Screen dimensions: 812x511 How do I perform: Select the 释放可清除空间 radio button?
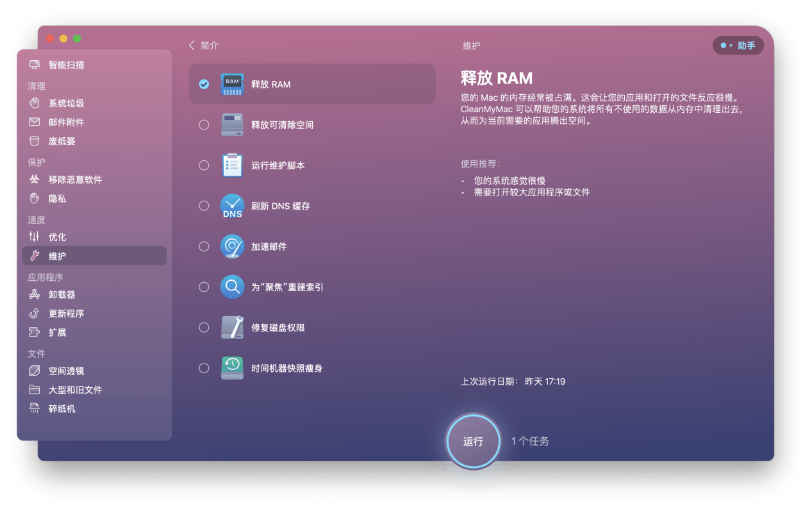204,124
